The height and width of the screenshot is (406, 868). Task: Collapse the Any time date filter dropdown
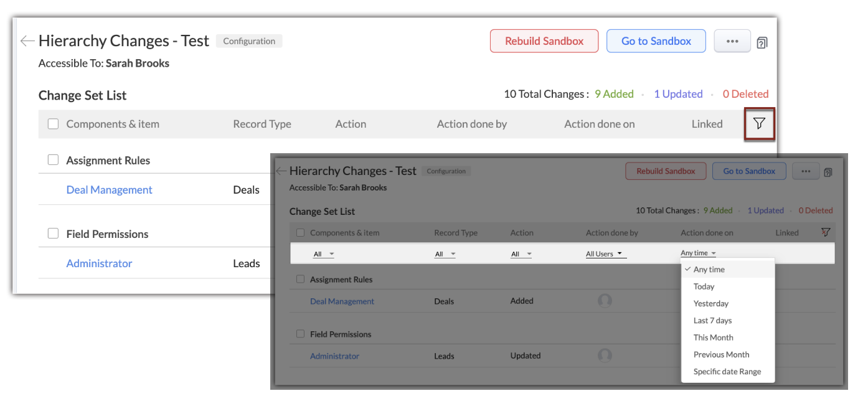pyautogui.click(x=698, y=253)
